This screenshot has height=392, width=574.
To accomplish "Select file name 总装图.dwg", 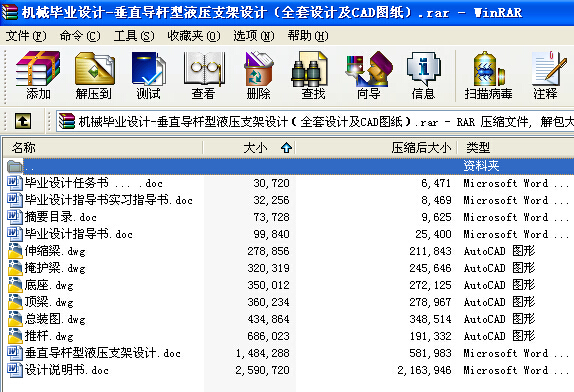I will (x=55, y=319).
